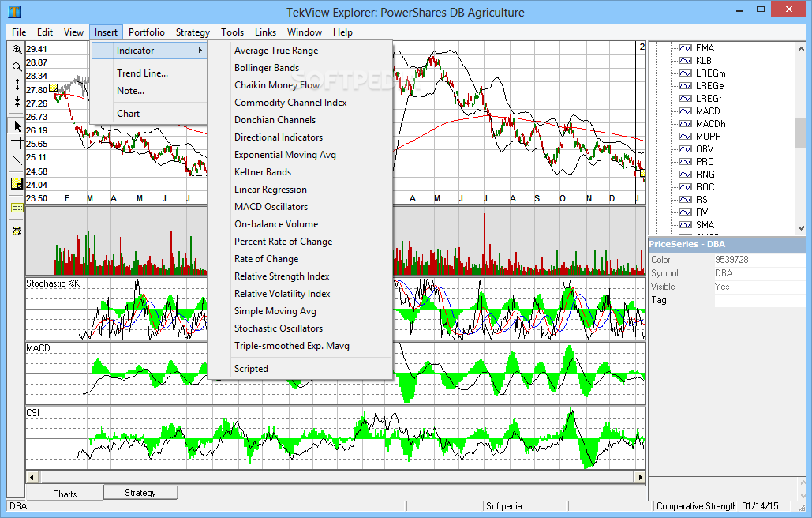This screenshot has width=812, height=518.
Task: Select the yellow note tool in toolbar
Action: coord(17,183)
